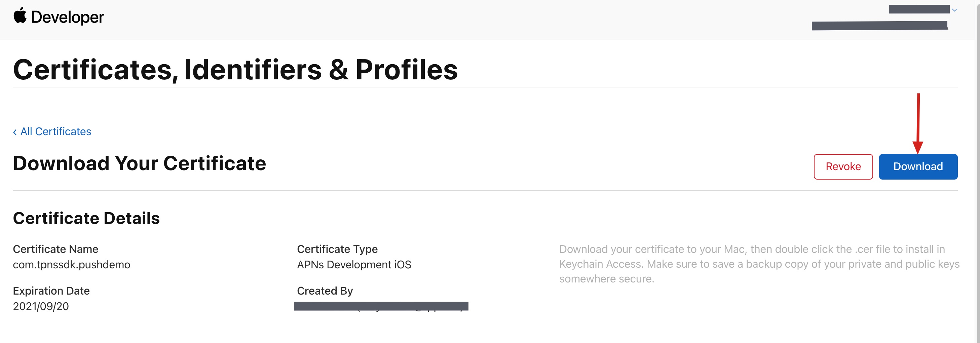Click the expiration date 2021/09/20
Image resolution: width=980 pixels, height=343 pixels.
tap(41, 306)
